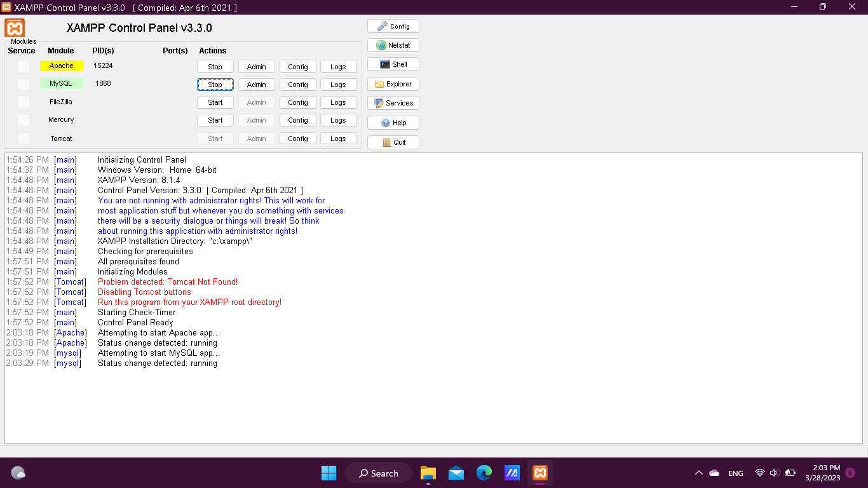Viewport: 868px width, 488px height.
Task: Check the Mercury service checkbox
Action: (23, 119)
